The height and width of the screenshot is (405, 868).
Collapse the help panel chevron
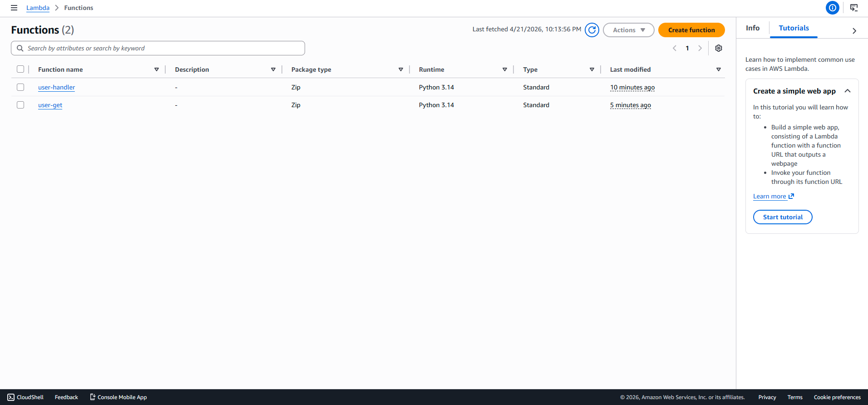tap(854, 31)
